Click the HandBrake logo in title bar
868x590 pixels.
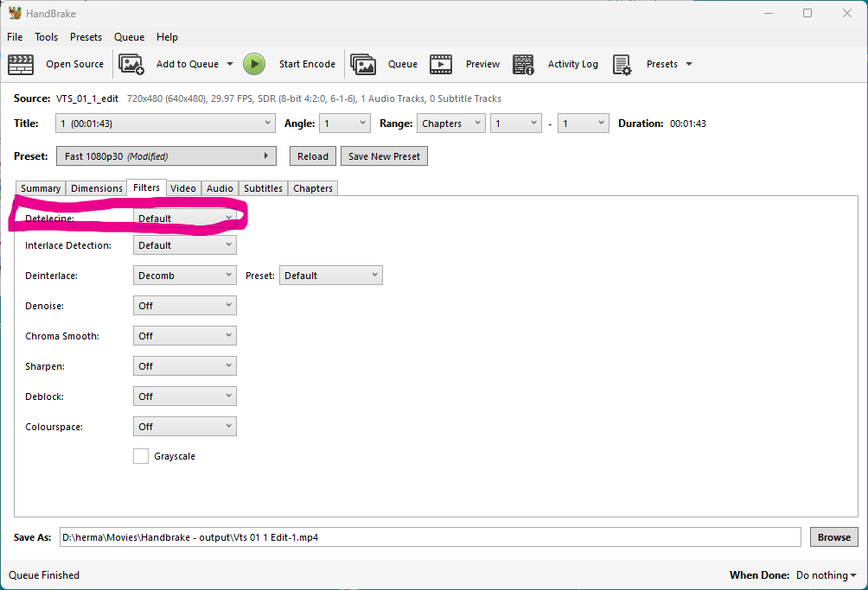click(x=15, y=13)
